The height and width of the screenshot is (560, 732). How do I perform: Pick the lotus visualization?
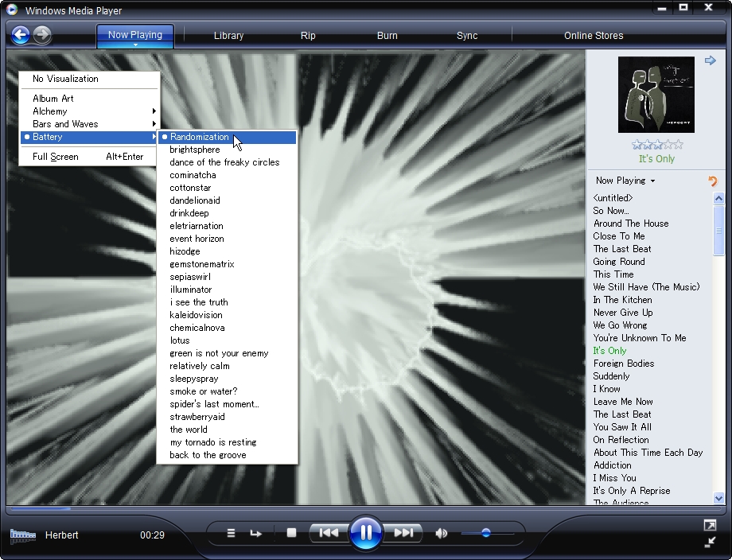tap(228, 340)
